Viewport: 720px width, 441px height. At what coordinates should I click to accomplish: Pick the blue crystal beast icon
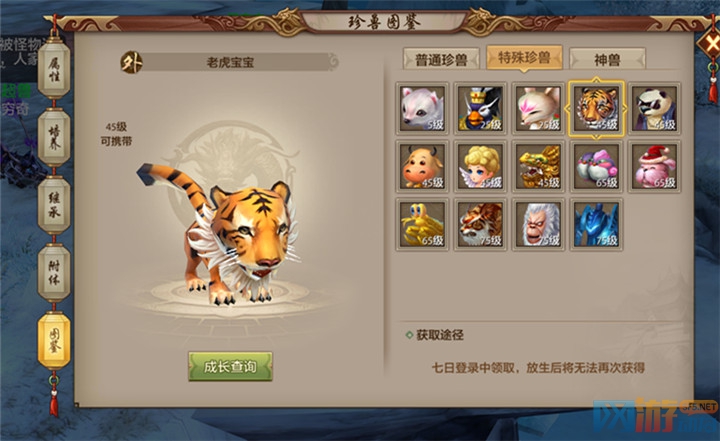596,225
